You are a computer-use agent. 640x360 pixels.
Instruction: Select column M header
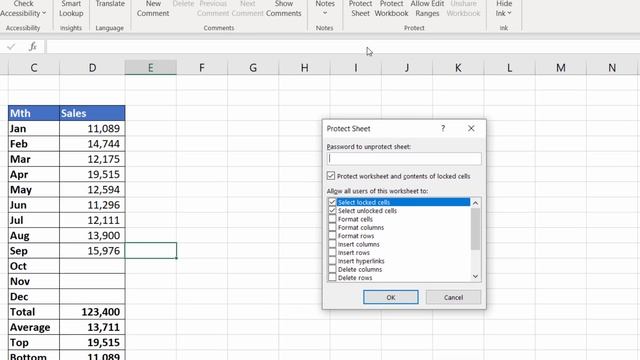561,68
